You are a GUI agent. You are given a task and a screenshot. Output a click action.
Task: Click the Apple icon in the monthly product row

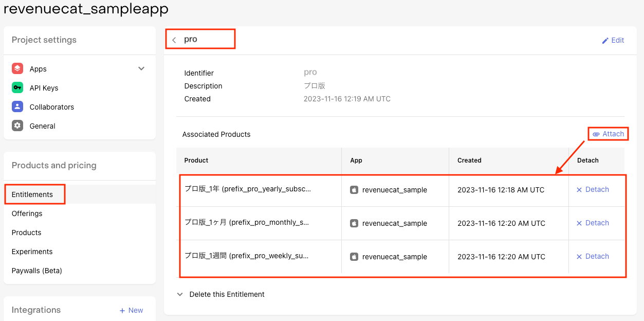tap(354, 223)
